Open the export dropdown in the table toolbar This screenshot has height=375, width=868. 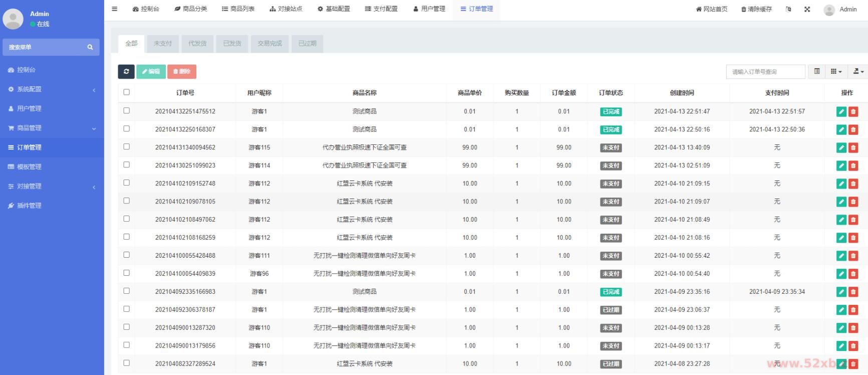tap(858, 72)
